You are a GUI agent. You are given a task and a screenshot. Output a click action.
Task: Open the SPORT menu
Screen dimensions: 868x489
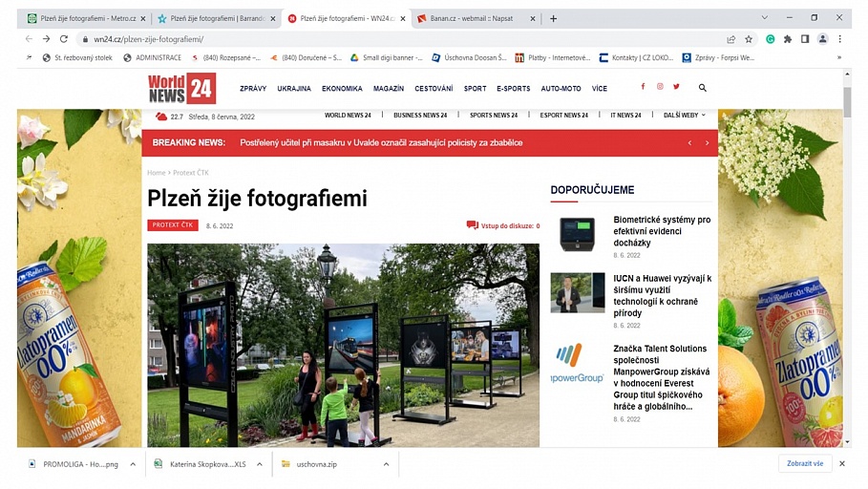tap(475, 89)
